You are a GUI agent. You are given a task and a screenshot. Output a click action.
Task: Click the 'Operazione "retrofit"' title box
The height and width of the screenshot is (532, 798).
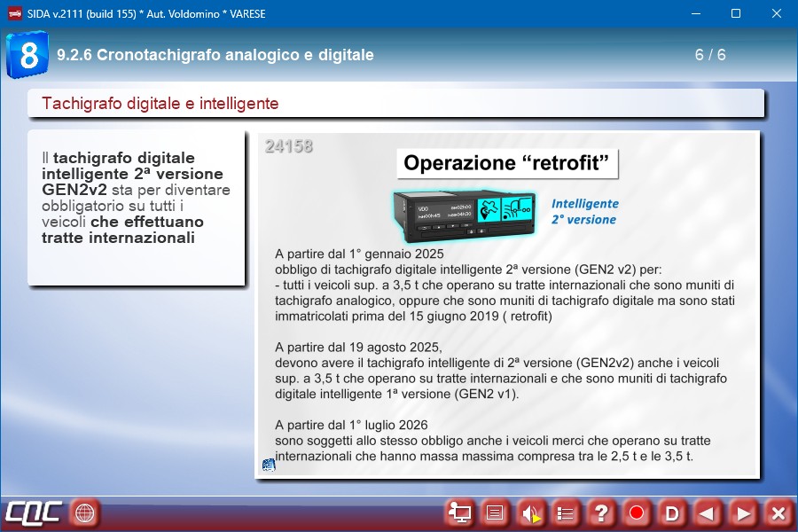pyautogui.click(x=506, y=163)
